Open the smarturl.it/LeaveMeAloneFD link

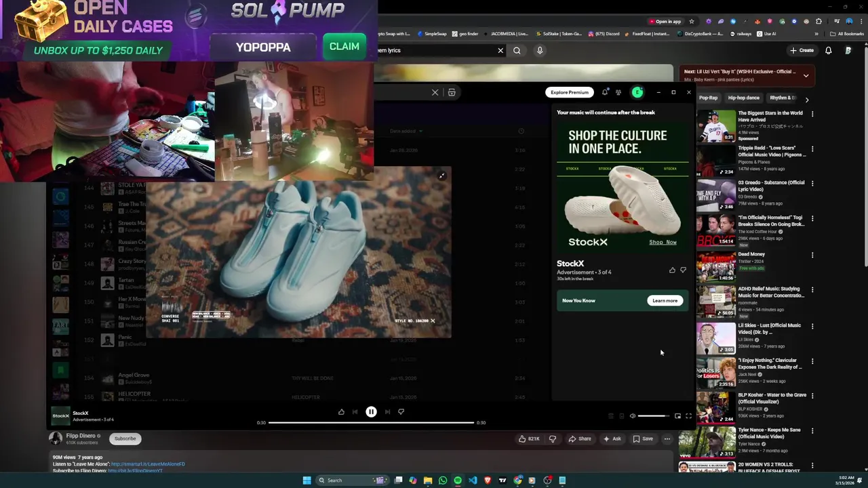[x=148, y=464]
